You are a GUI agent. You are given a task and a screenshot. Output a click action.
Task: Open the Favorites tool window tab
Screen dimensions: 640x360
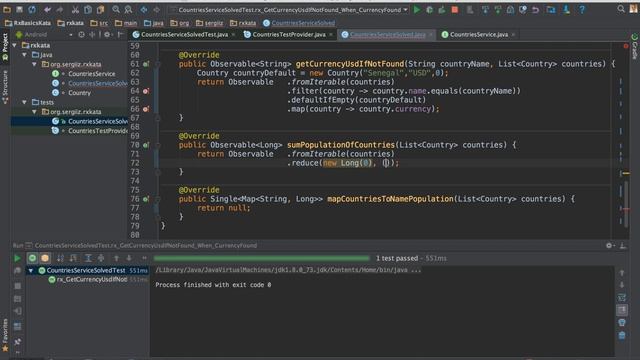point(5,336)
